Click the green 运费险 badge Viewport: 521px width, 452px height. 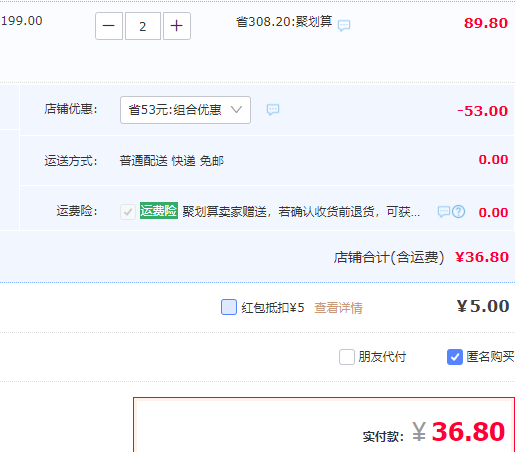click(x=159, y=211)
